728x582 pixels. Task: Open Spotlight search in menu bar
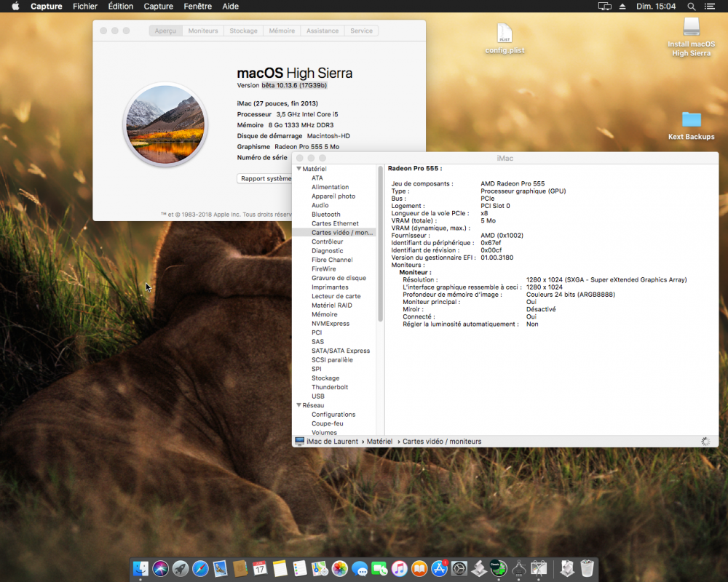click(692, 7)
